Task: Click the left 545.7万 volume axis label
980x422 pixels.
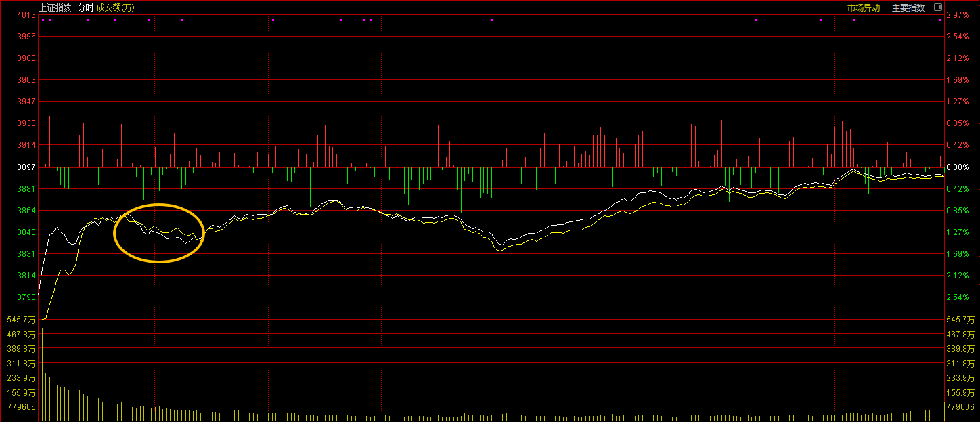Action: pos(20,320)
